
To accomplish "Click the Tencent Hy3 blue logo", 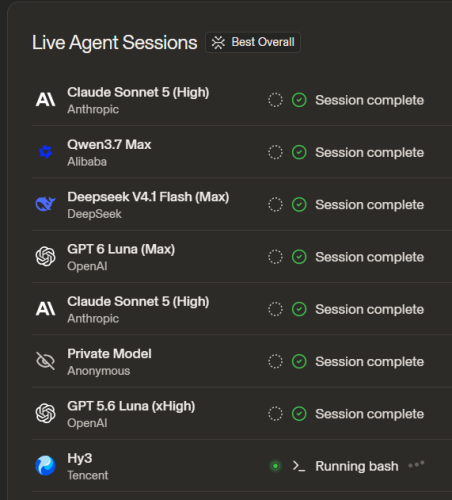I will 46,465.
